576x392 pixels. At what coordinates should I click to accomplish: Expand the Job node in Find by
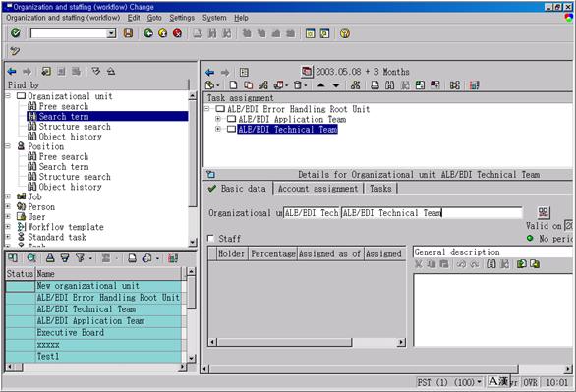point(8,196)
